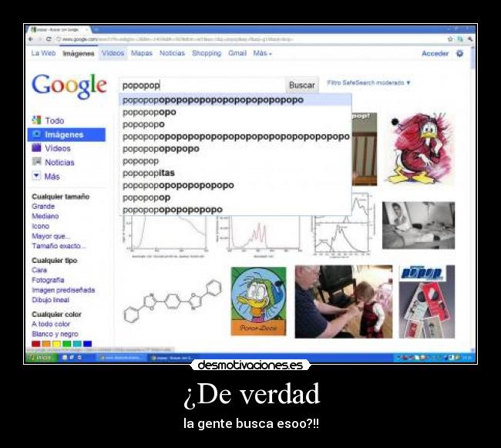Viewport: 501px width, 448px height.
Task: Open the chemical structure thumbnail
Action: pos(173,301)
